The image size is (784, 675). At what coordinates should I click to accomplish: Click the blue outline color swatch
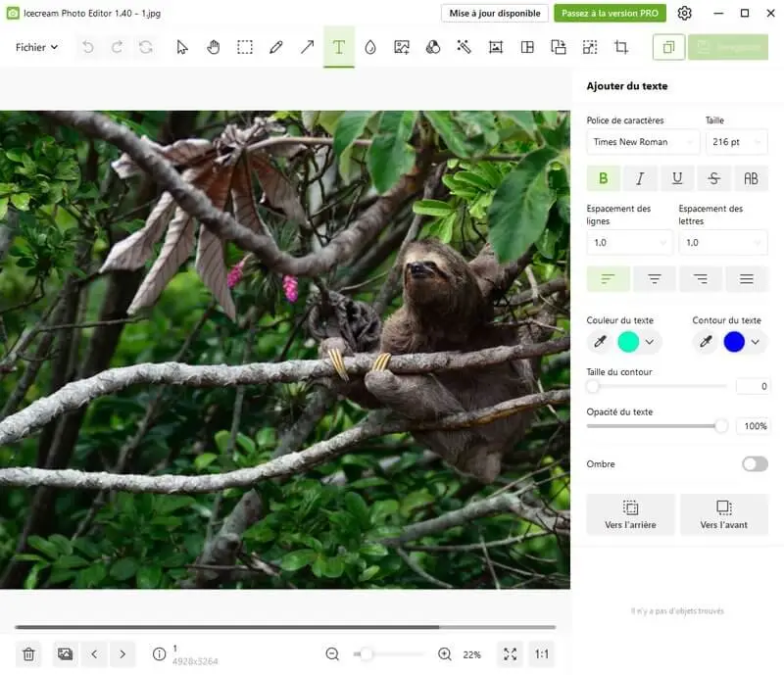(734, 342)
